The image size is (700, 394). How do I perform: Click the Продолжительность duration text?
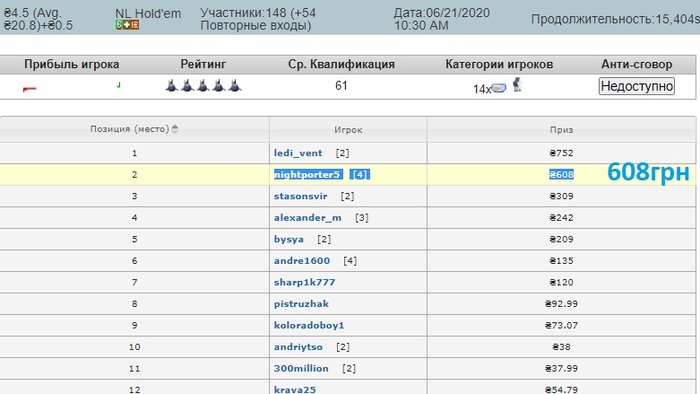click(x=615, y=19)
